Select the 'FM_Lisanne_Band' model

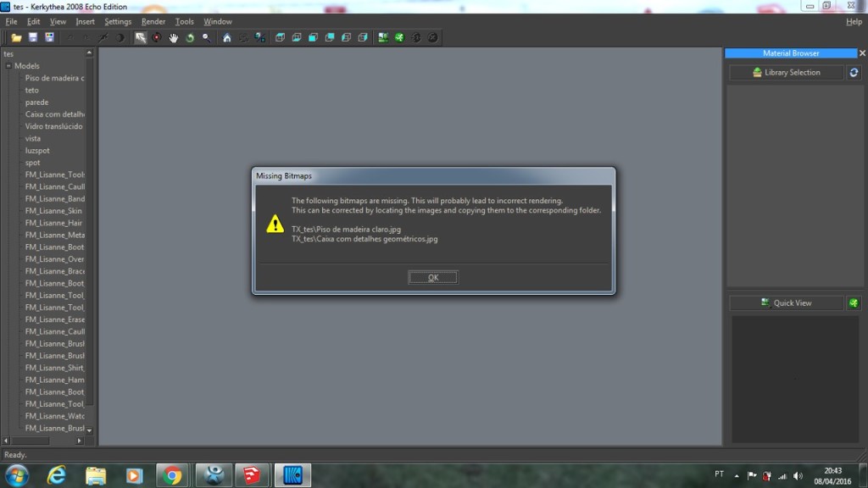coord(54,198)
